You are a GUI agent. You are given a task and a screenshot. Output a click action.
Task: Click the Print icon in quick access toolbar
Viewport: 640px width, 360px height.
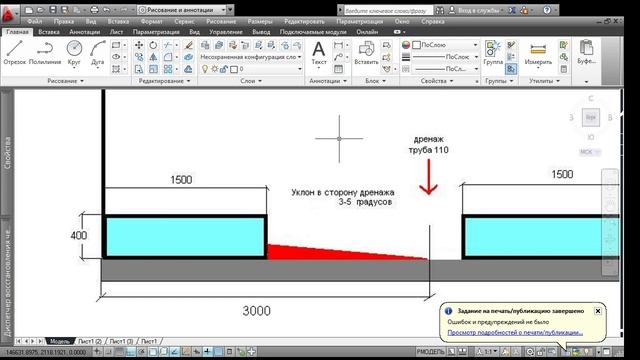coord(94,10)
